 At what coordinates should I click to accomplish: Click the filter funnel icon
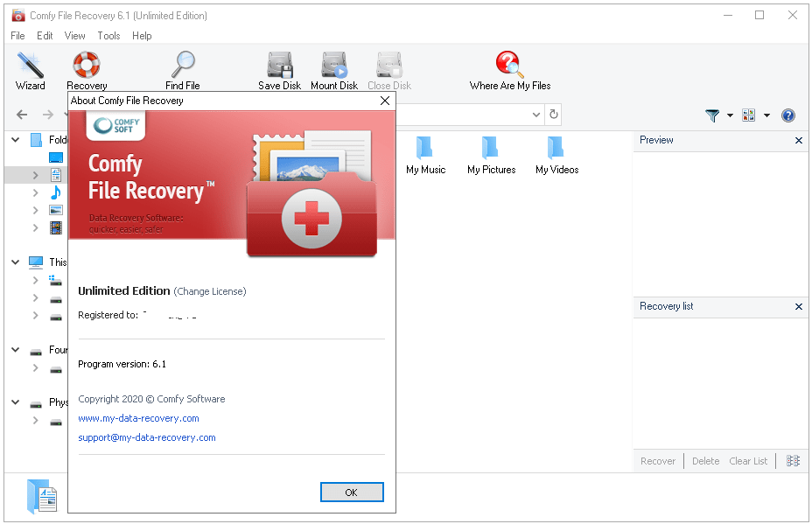pos(712,115)
